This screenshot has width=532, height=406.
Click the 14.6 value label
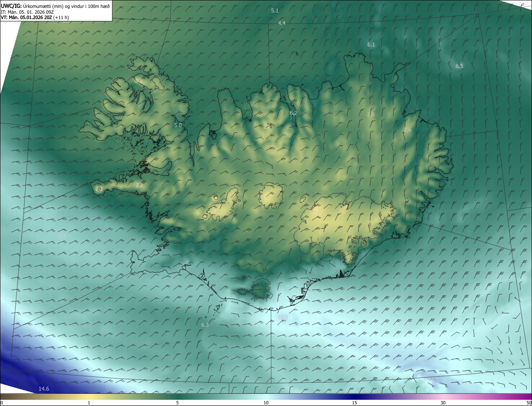[x=44, y=389]
